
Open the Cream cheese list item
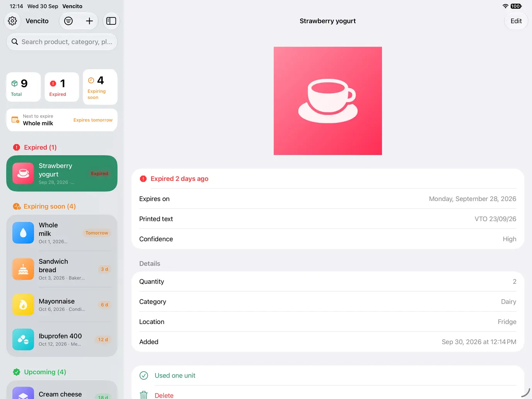click(62, 390)
